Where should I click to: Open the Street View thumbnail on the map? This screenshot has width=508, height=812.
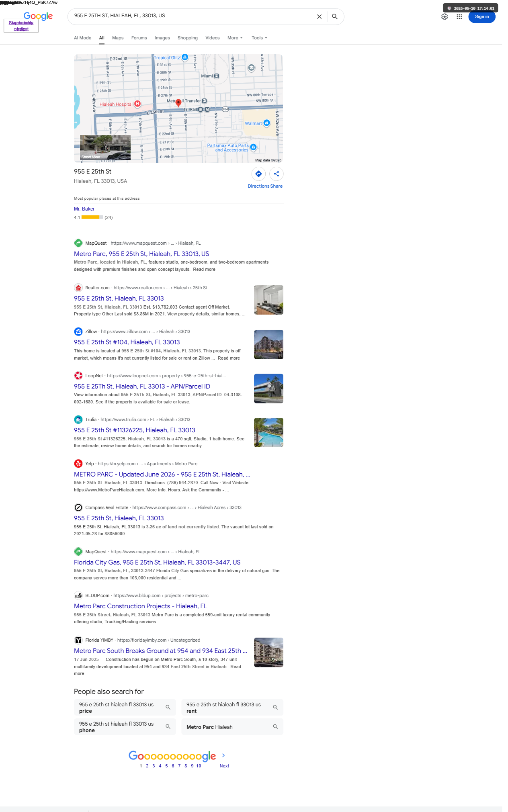tap(105, 147)
